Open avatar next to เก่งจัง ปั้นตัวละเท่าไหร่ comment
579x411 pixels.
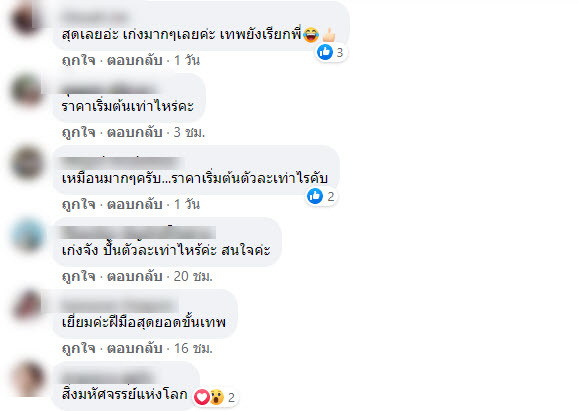27,234
